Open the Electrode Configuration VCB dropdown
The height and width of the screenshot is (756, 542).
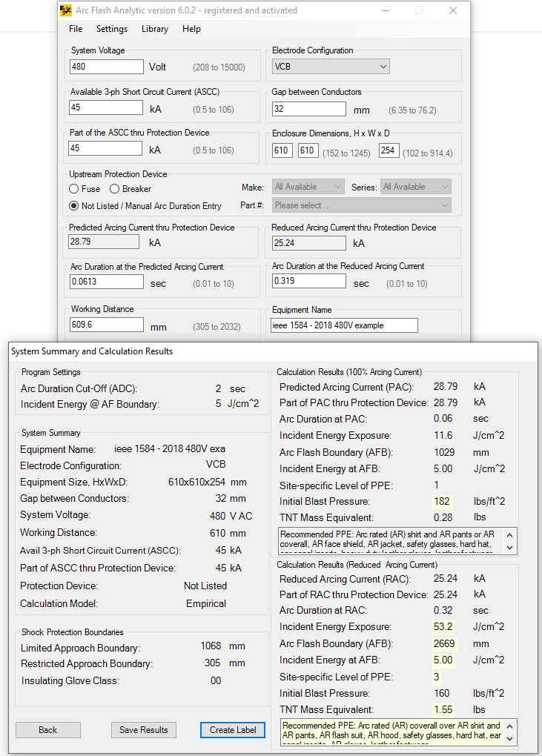click(x=330, y=67)
